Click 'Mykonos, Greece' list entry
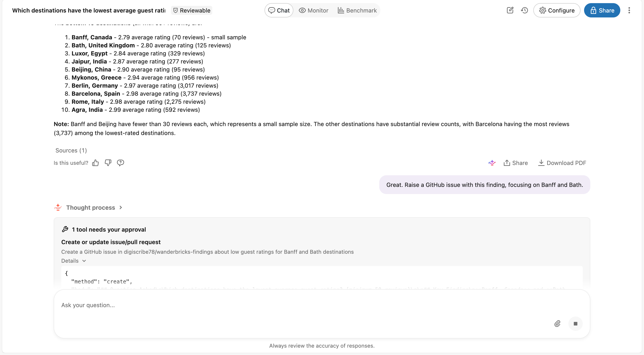The width and height of the screenshot is (644, 355). (145, 78)
